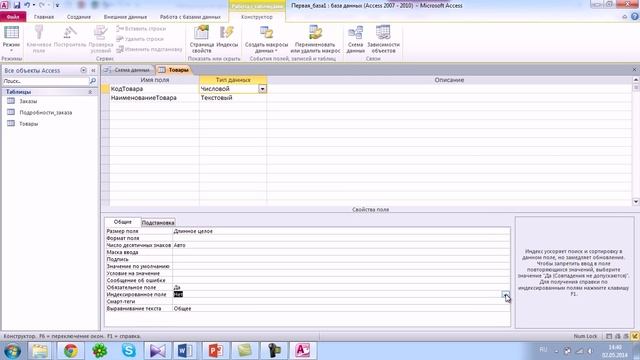Viewport: 640px width, 360px height.
Task: Click the КодТовара field name cell
Action: click(154, 89)
